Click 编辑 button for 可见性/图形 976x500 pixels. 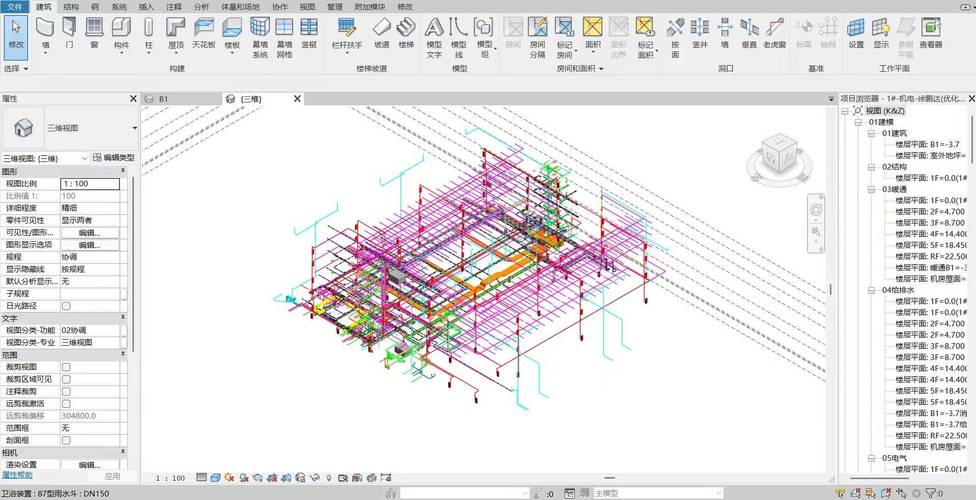[90, 232]
